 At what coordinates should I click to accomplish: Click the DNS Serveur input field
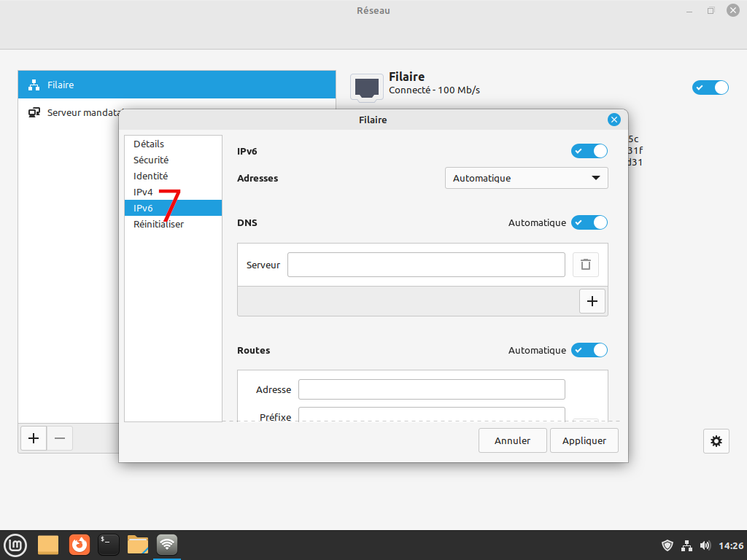click(x=426, y=265)
